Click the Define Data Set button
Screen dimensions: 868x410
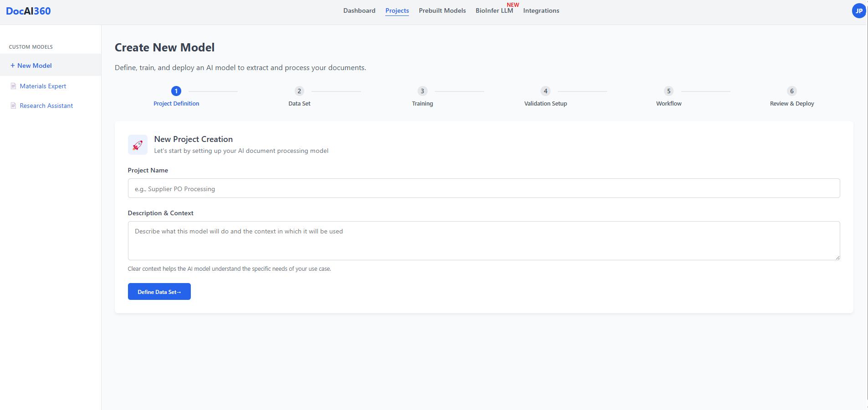(x=159, y=291)
